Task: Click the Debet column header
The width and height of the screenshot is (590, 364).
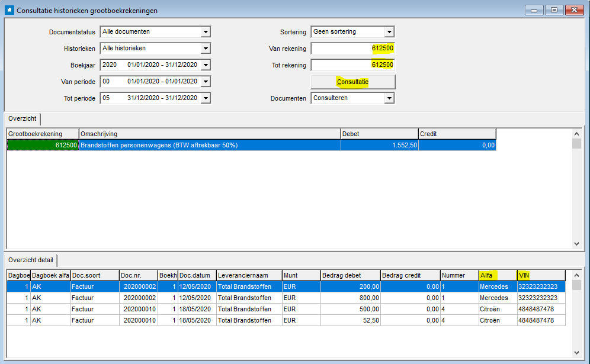Action: click(379, 134)
